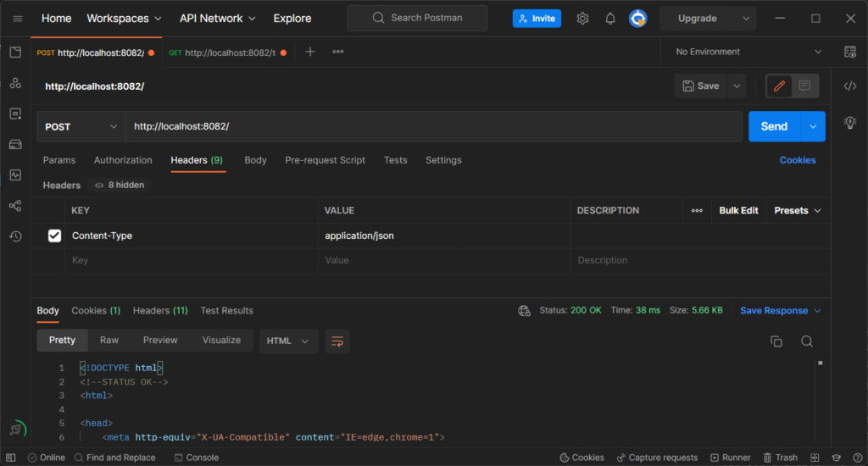View response Headers (11) tab
The image size is (868, 466).
(x=160, y=310)
